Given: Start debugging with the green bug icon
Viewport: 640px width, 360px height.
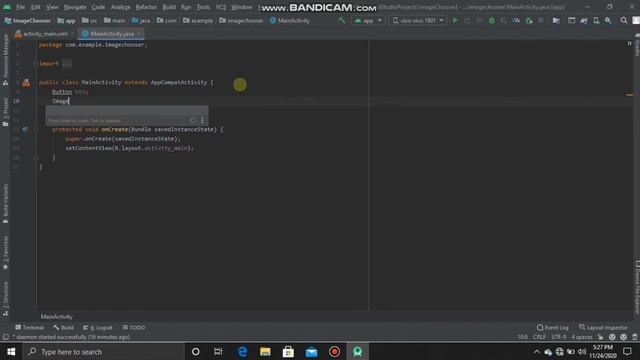Looking at the screenshot, I should [492, 20].
